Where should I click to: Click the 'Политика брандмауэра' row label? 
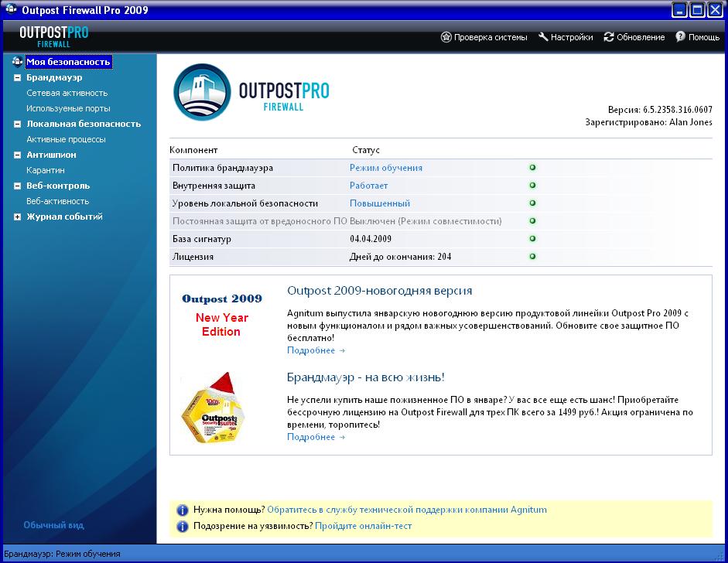222,168
